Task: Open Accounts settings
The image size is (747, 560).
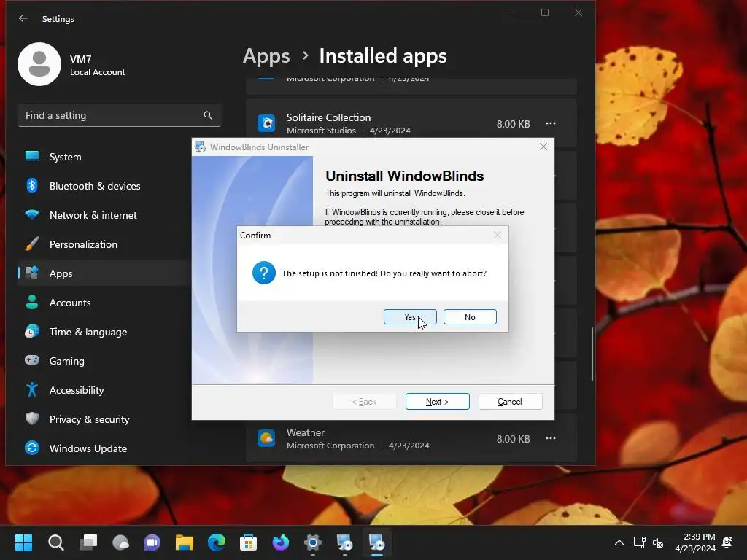Action: (104, 303)
